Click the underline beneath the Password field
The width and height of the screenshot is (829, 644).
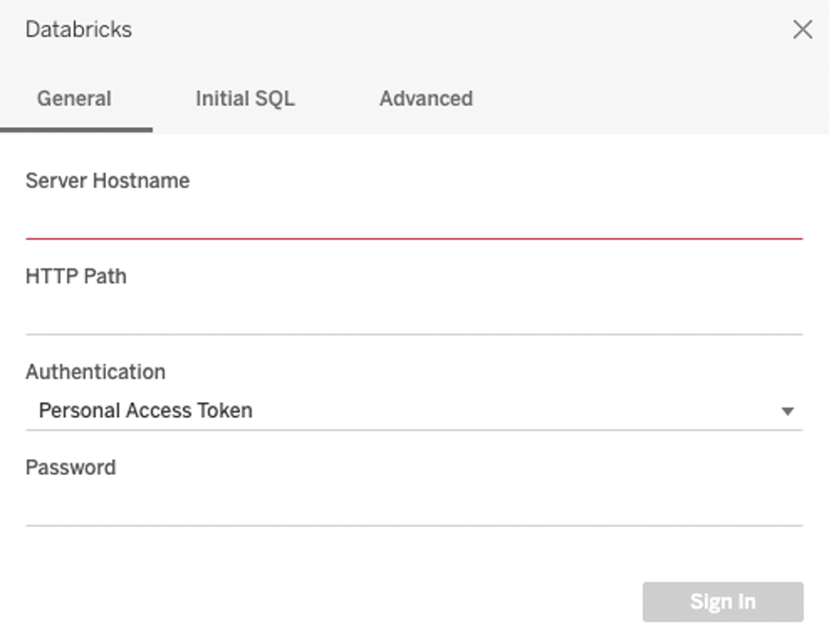pyautogui.click(x=414, y=526)
